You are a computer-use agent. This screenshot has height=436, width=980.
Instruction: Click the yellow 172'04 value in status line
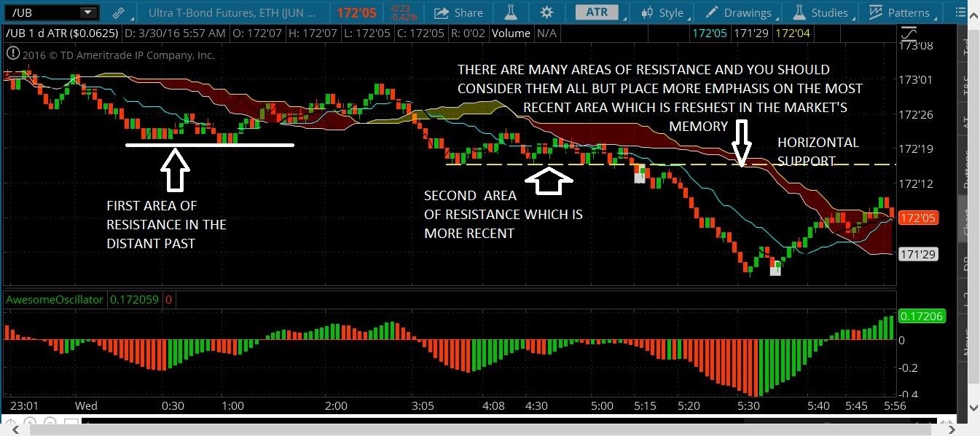coord(793,33)
